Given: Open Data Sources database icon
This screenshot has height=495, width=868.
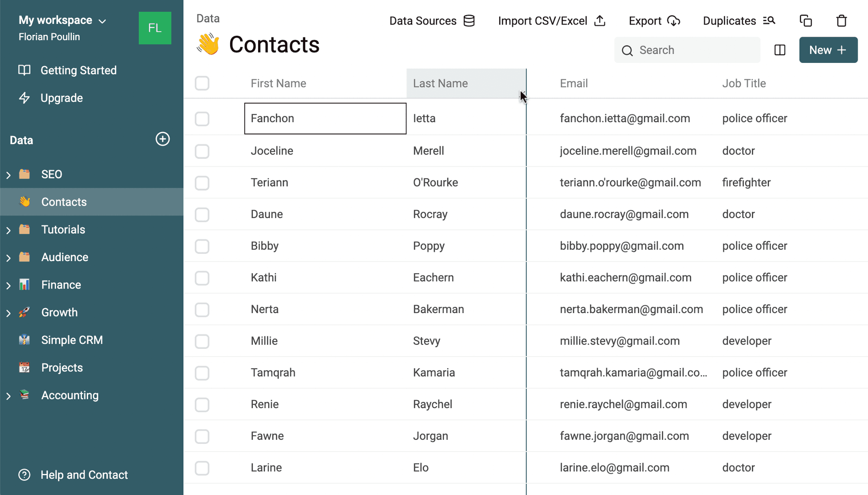Looking at the screenshot, I should tap(469, 21).
